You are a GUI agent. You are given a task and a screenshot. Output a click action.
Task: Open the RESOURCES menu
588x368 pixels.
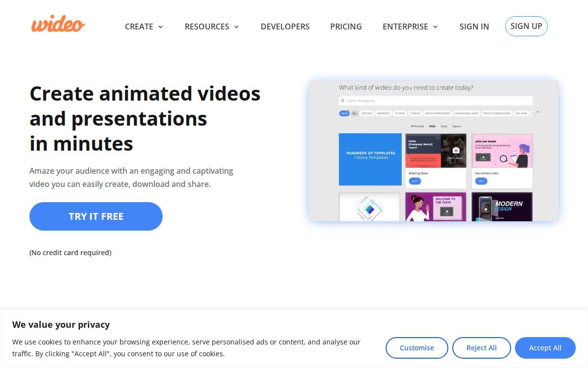coord(207,26)
